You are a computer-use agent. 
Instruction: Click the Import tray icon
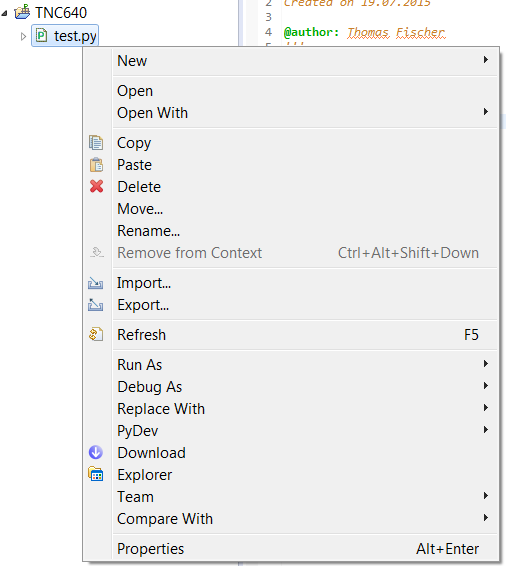pos(96,283)
